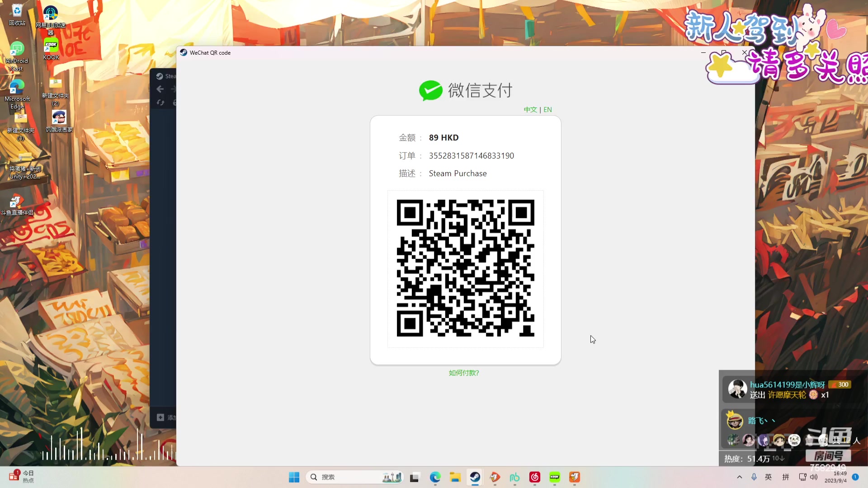
Task: Open Microsoft Edge from the taskbar
Action: 435,477
